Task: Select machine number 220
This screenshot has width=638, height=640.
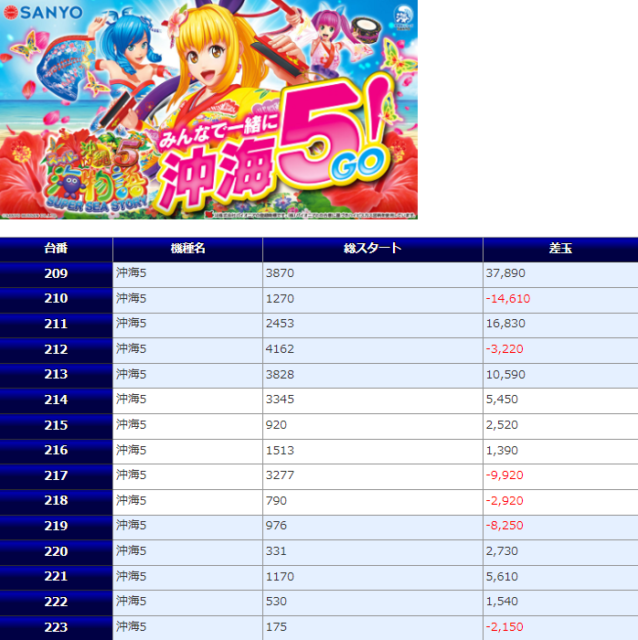Action: (56, 551)
